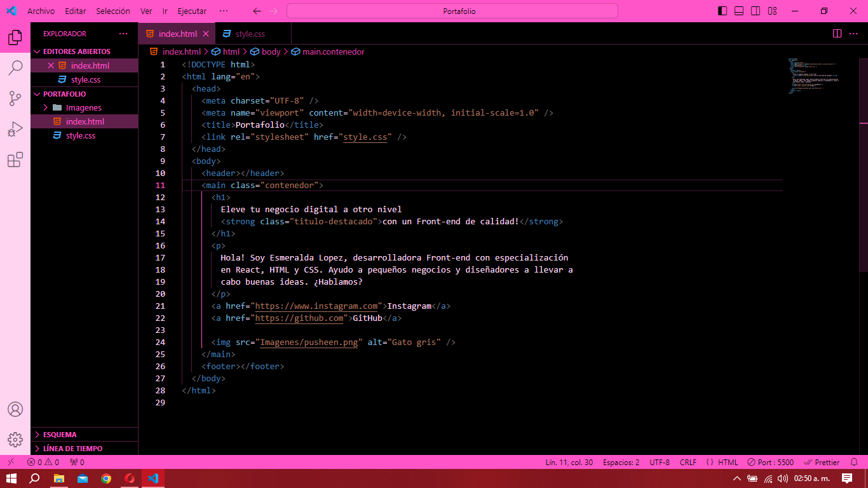Show errors and warnings count
The height and width of the screenshot is (488, 868).
coord(43,463)
